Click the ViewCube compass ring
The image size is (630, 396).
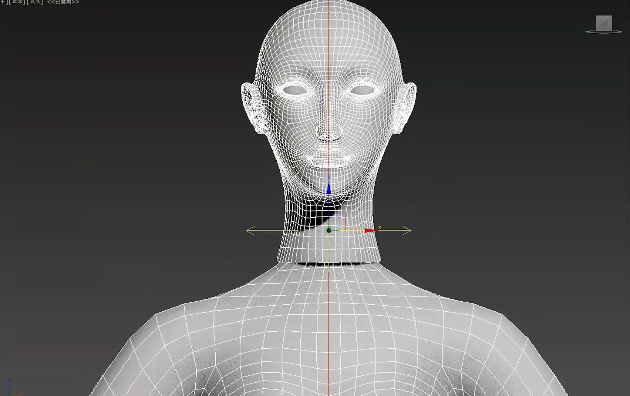click(x=603, y=31)
